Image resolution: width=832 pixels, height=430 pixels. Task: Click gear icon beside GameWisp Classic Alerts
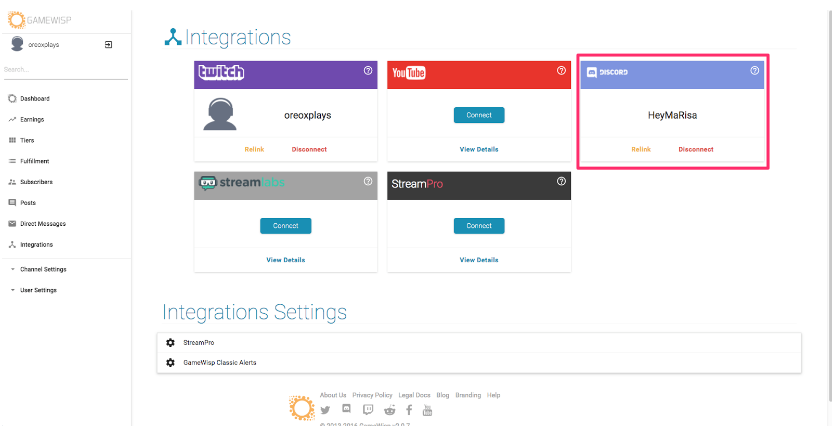pyautogui.click(x=170, y=363)
